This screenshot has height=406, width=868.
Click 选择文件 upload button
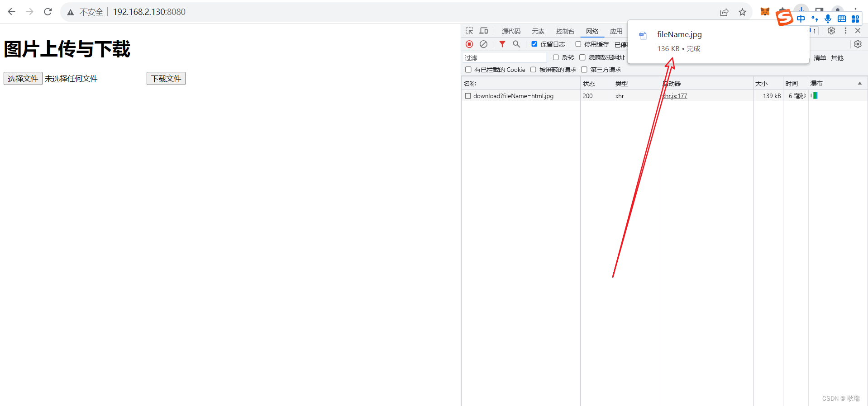tap(23, 79)
